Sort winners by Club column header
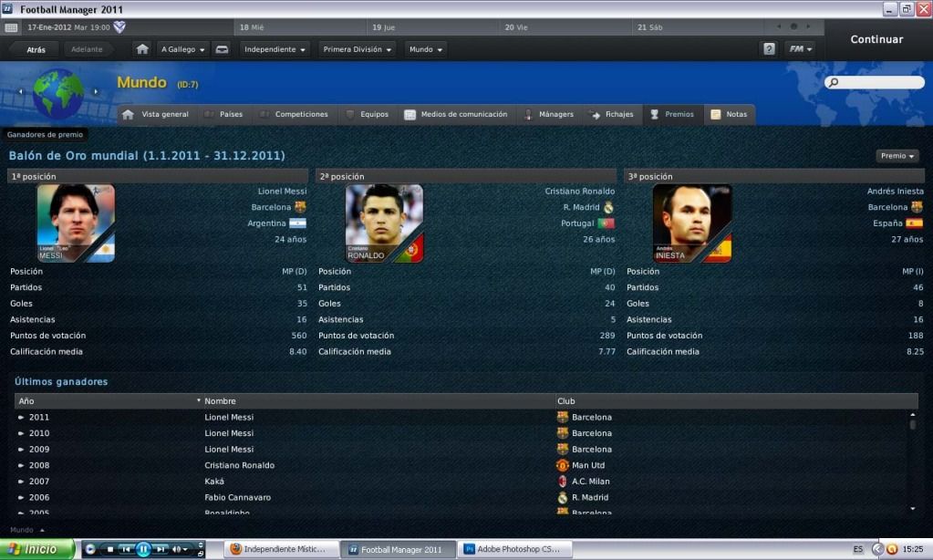933x560 pixels. (737, 401)
